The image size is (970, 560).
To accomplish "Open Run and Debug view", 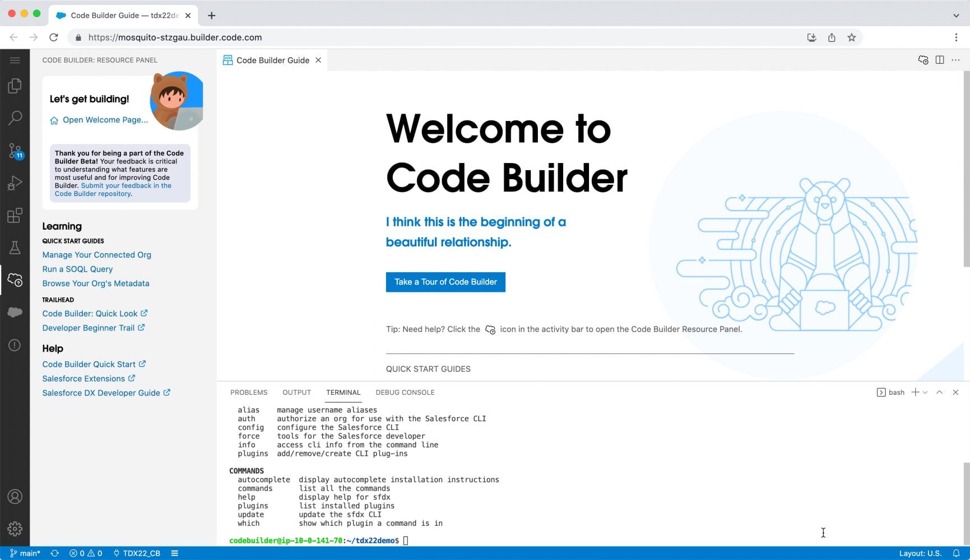I will (15, 183).
